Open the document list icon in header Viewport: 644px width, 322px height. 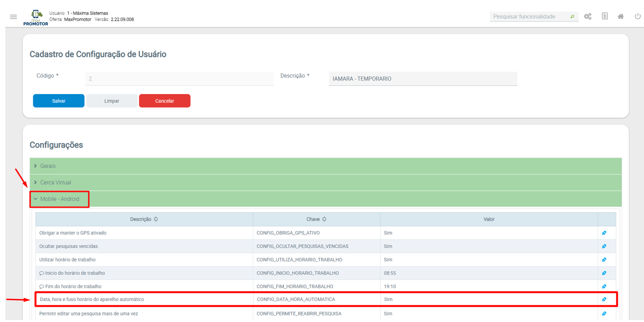[x=604, y=16]
